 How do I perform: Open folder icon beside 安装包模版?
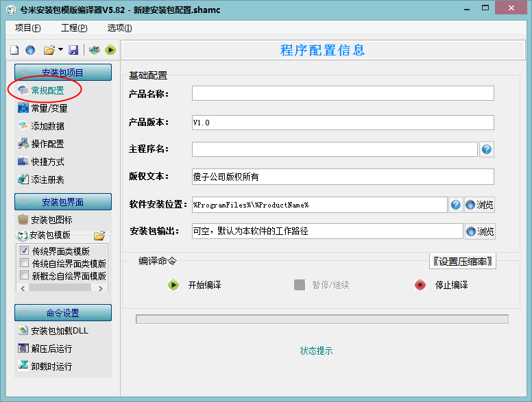coord(99,235)
